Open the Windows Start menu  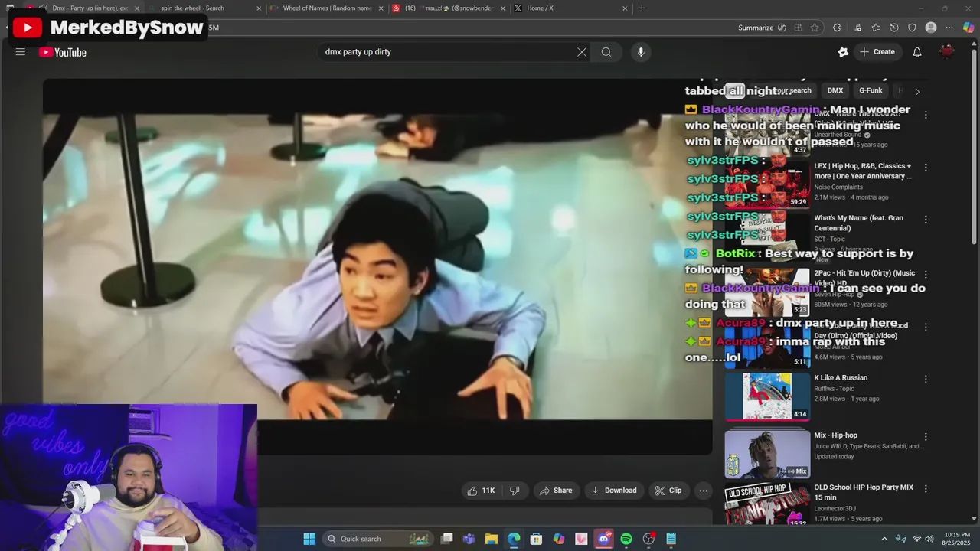309,539
